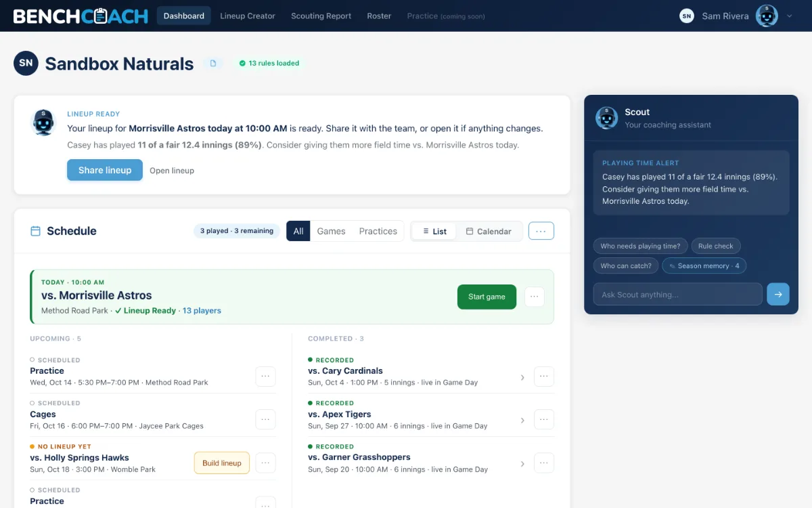Go to Dashboard tab

184,16
